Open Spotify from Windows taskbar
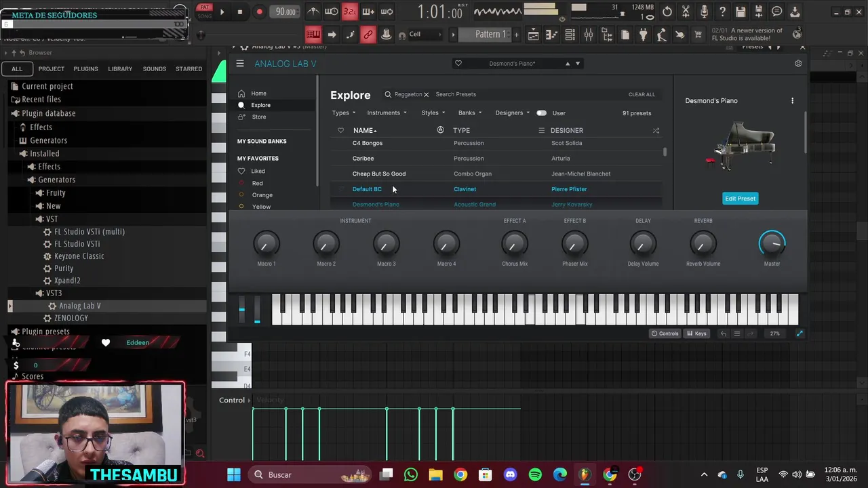The image size is (868, 488). pos(535,475)
